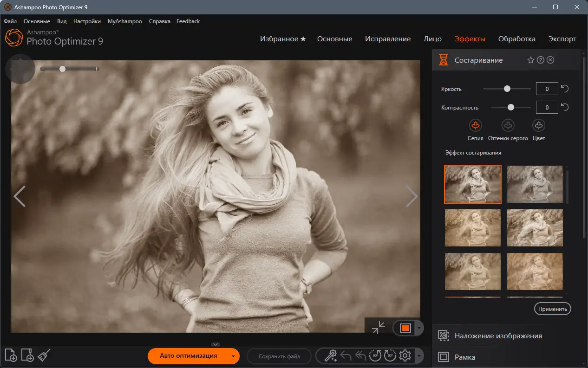Image resolution: width=588 pixels, height=368 pixels.
Task: Open the Основные menu
Action: [37, 21]
